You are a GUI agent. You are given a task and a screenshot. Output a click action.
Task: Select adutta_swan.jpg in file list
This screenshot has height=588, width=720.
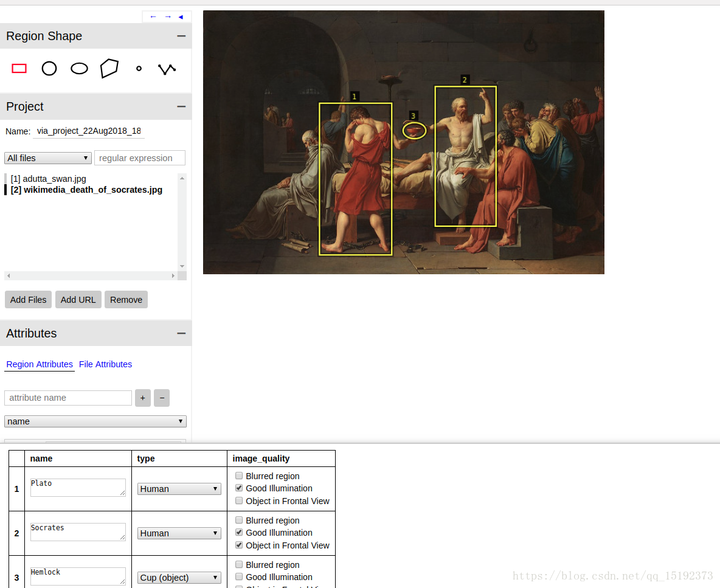48,179
